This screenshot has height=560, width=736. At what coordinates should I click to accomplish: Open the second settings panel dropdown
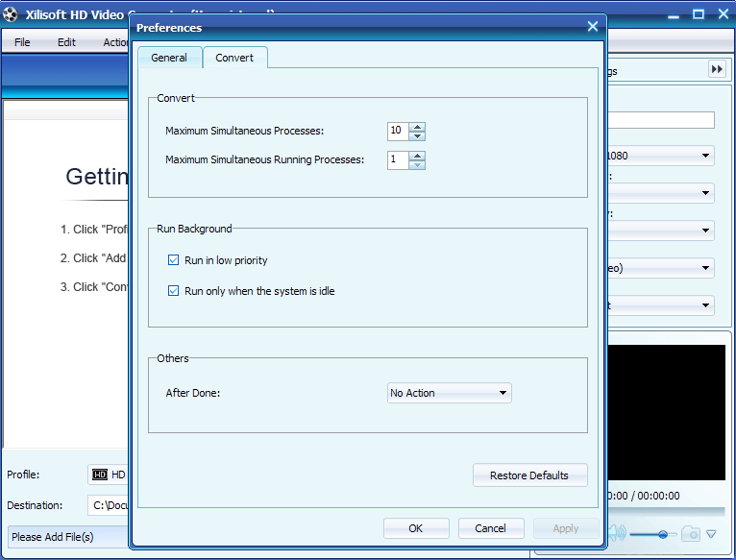click(x=661, y=193)
